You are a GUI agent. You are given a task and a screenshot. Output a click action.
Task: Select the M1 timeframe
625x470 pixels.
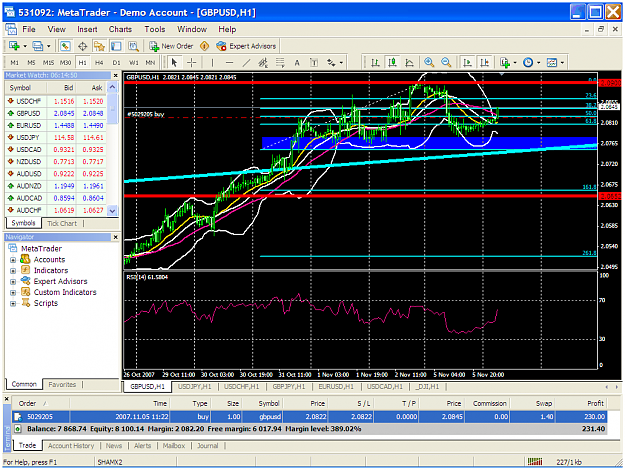point(14,63)
